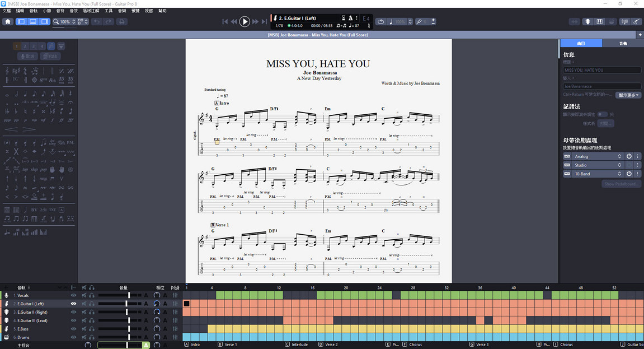Click the loop playback icon
This screenshot has width=644, height=349.
tap(381, 22)
